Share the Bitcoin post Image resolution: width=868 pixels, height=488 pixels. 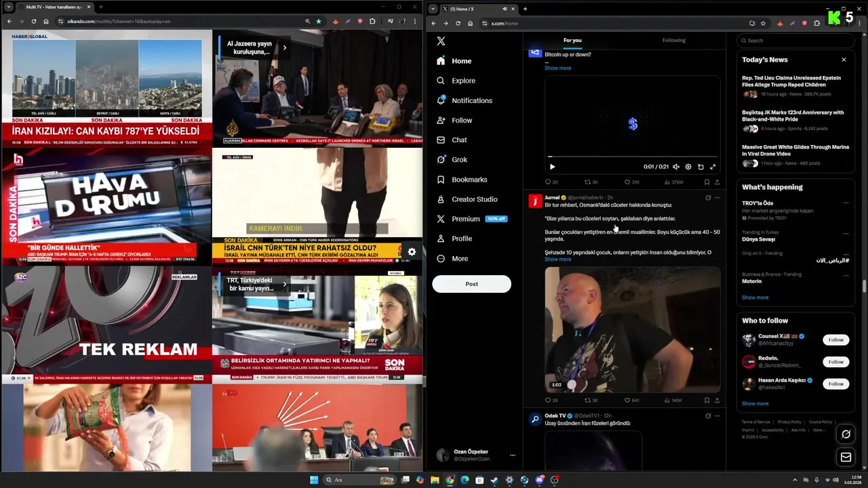(717, 182)
